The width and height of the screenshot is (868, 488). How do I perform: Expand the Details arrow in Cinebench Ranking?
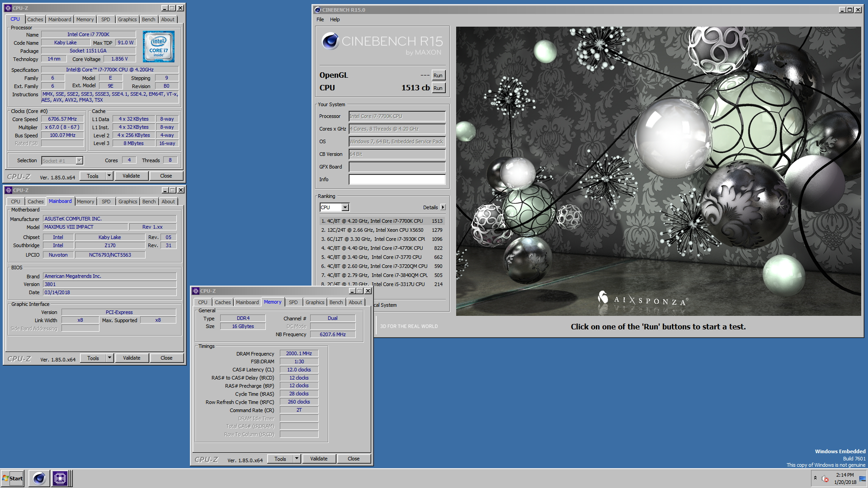[x=443, y=207]
